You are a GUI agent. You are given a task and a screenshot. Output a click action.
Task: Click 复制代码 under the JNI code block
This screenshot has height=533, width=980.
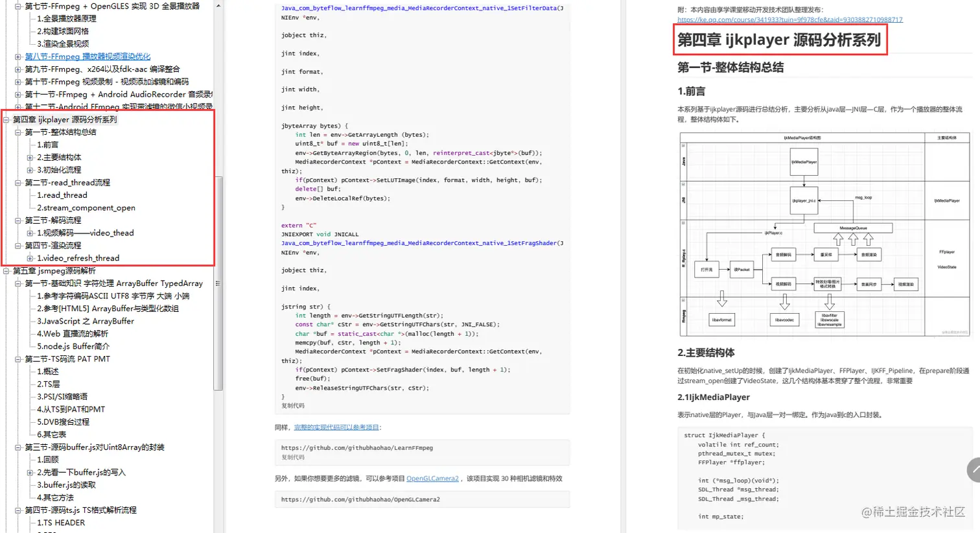(292, 406)
